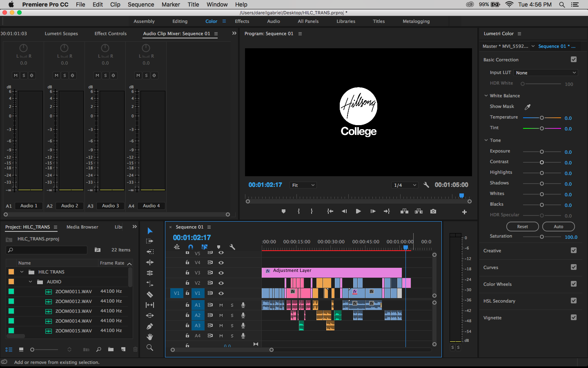Select the Ripple Edit tool
The width and height of the screenshot is (588, 368).
click(150, 263)
